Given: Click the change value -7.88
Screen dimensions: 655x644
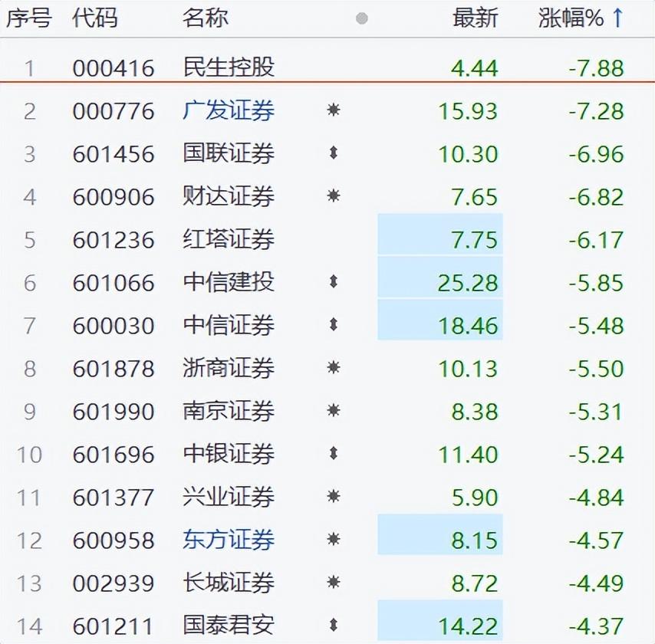Looking at the screenshot, I should [597, 68].
